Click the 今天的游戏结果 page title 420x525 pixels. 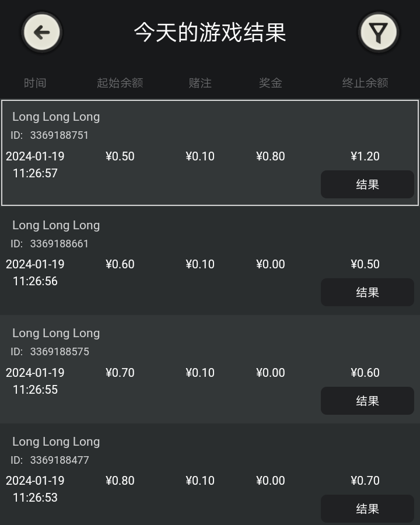(x=210, y=32)
